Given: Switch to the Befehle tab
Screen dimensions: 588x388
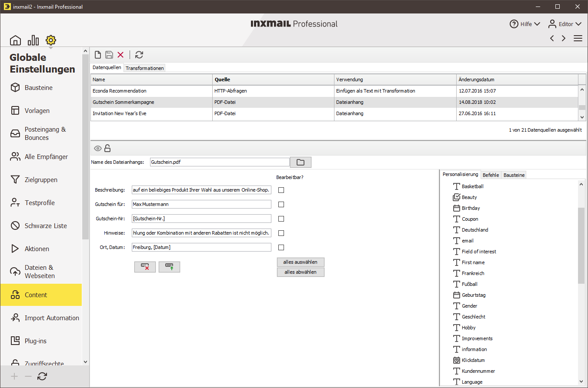Looking at the screenshot, I should [x=491, y=175].
